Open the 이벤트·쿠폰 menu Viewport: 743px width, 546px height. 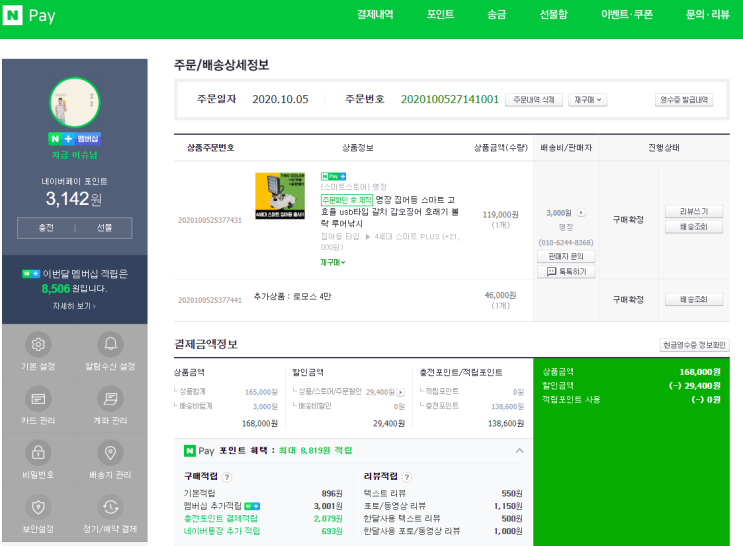tap(627, 15)
